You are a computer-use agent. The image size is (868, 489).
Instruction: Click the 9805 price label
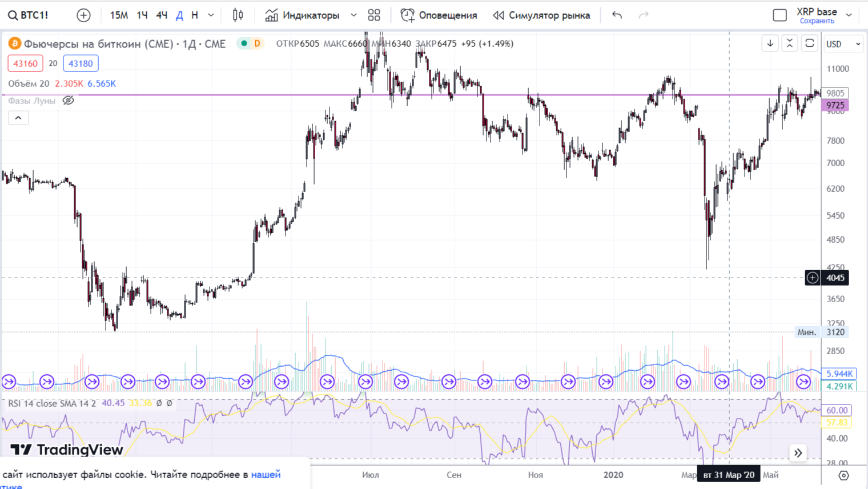tap(835, 93)
